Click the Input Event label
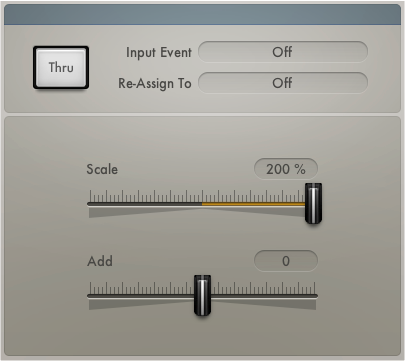Image resolution: width=405 pixels, height=361 pixels. tap(159, 52)
